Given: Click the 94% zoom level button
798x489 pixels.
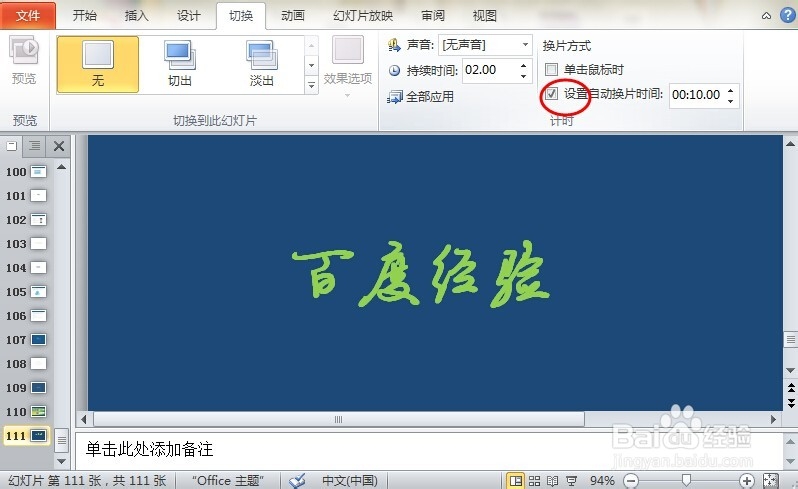Looking at the screenshot, I should click(602, 480).
